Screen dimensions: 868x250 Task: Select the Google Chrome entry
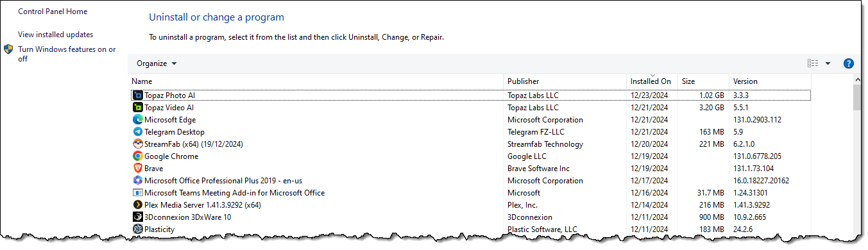click(x=171, y=156)
